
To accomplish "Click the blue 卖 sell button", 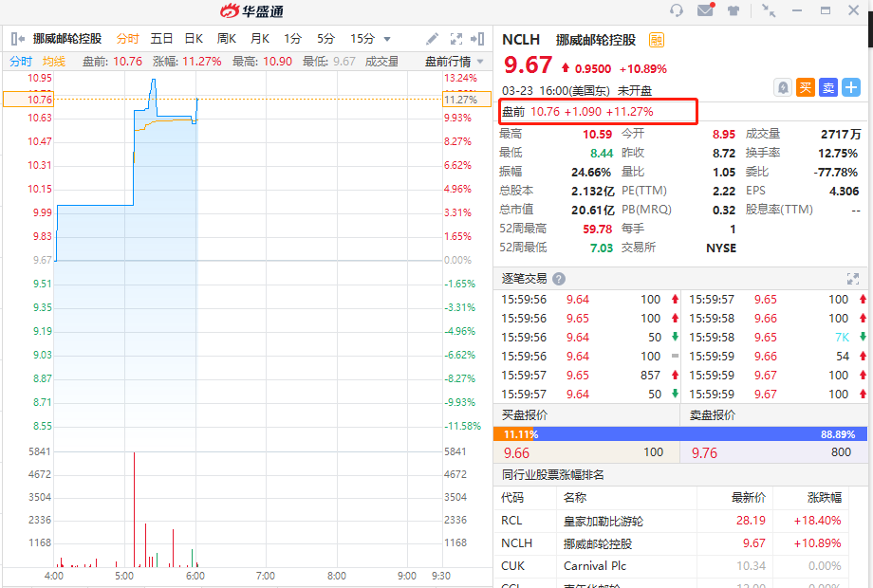I will coord(828,88).
